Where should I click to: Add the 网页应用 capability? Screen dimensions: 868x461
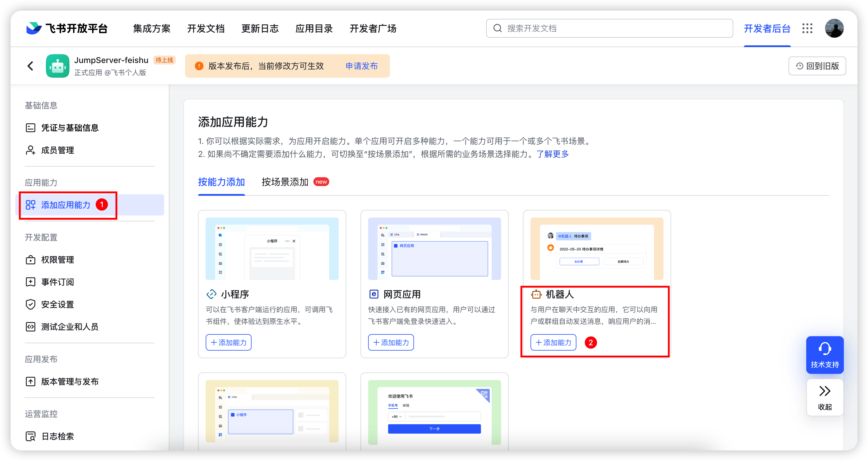pyautogui.click(x=391, y=343)
